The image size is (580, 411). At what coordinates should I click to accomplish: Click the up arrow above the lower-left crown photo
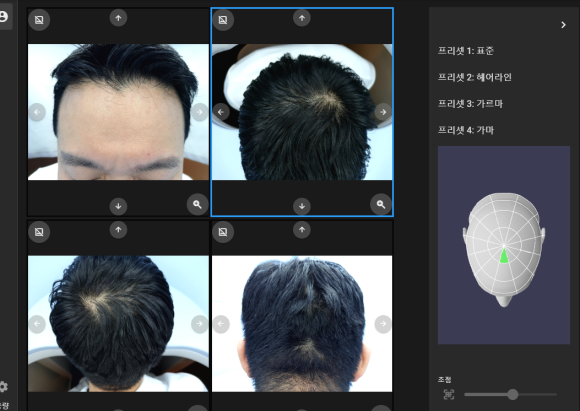pyautogui.click(x=118, y=230)
